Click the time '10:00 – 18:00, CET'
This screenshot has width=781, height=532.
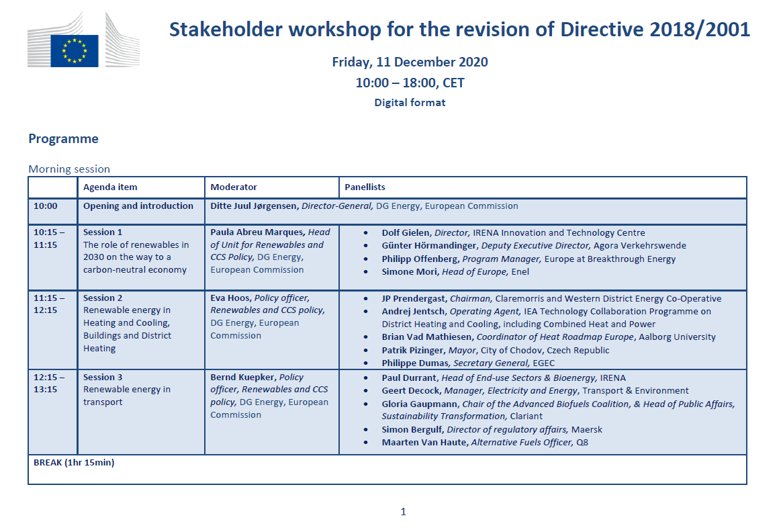point(410,83)
